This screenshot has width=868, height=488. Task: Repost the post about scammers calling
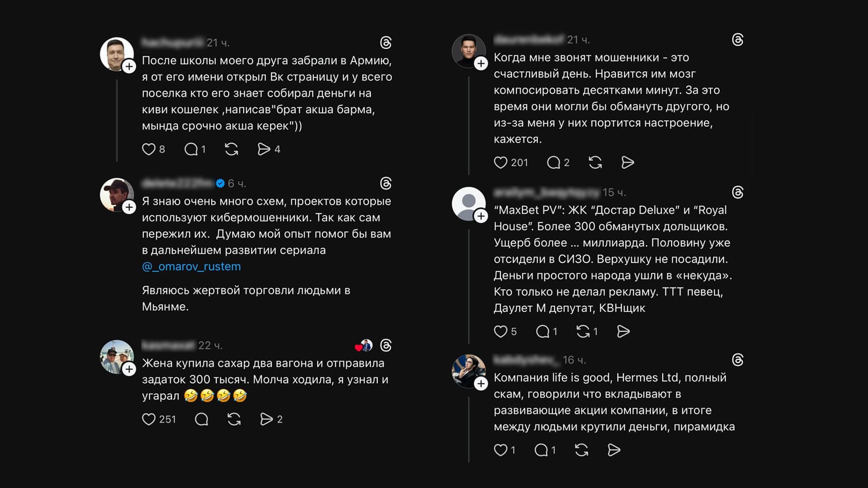click(x=595, y=163)
